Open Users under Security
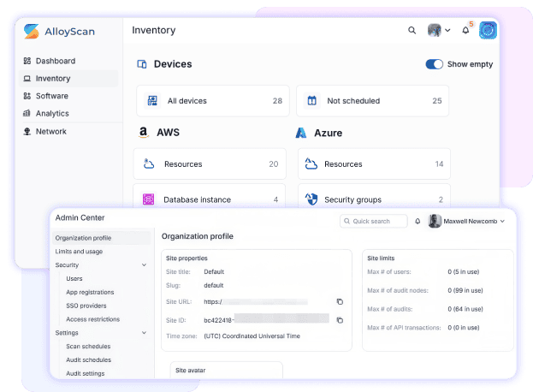The image size is (533, 392). pos(74,278)
